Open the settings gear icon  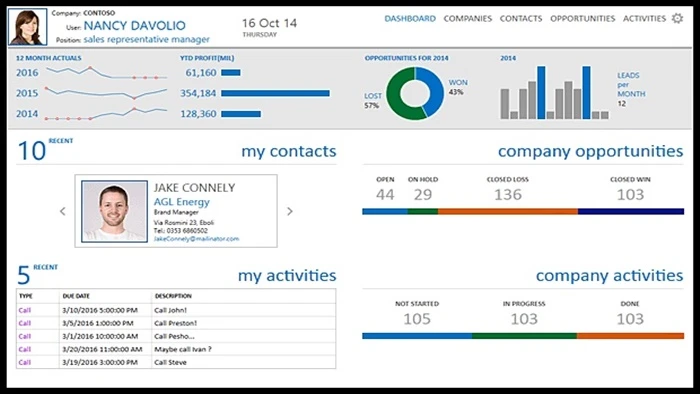(677, 18)
